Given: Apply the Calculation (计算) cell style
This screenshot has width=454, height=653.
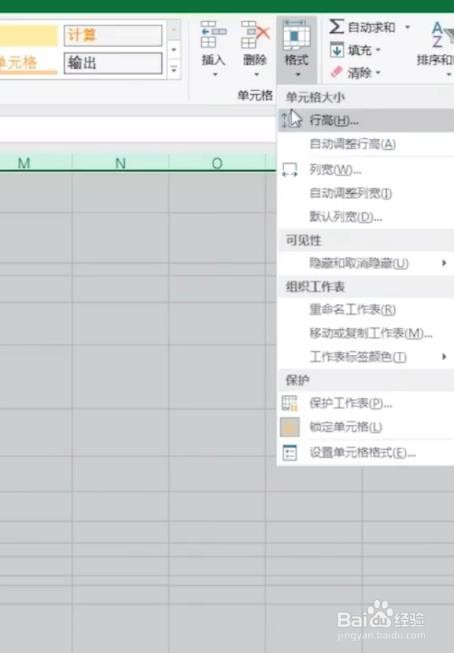Looking at the screenshot, I should coord(113,35).
